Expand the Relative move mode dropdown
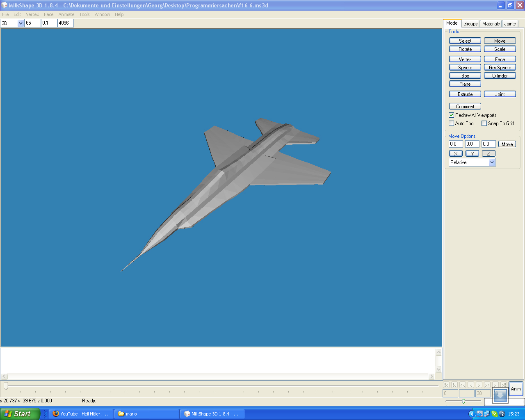Screen dimensions: 525x420 (x=492, y=162)
